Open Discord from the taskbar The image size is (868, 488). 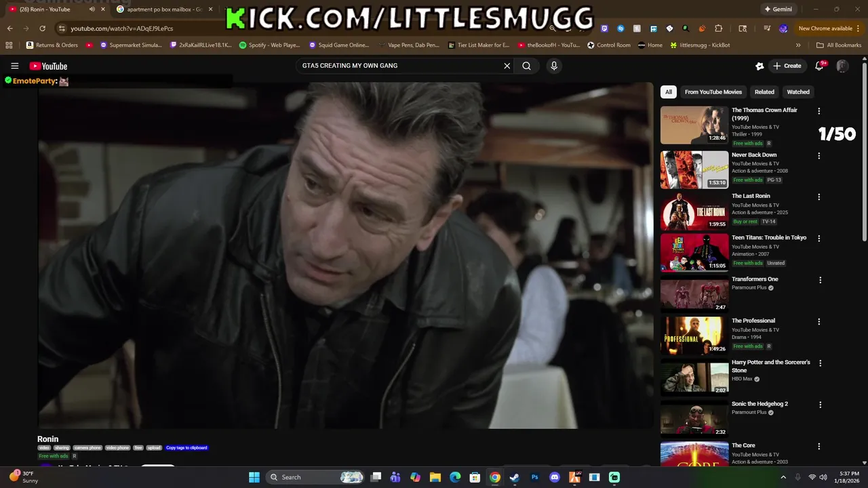pyautogui.click(x=555, y=477)
